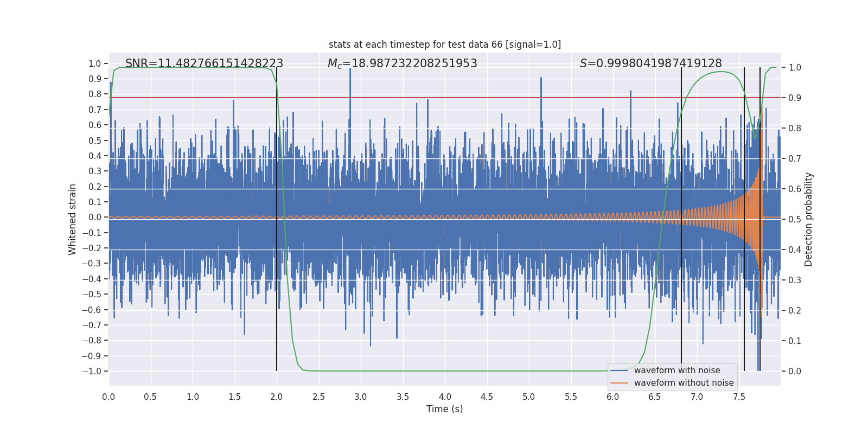Click the orange 'waveform without noise' legend line

(619, 383)
